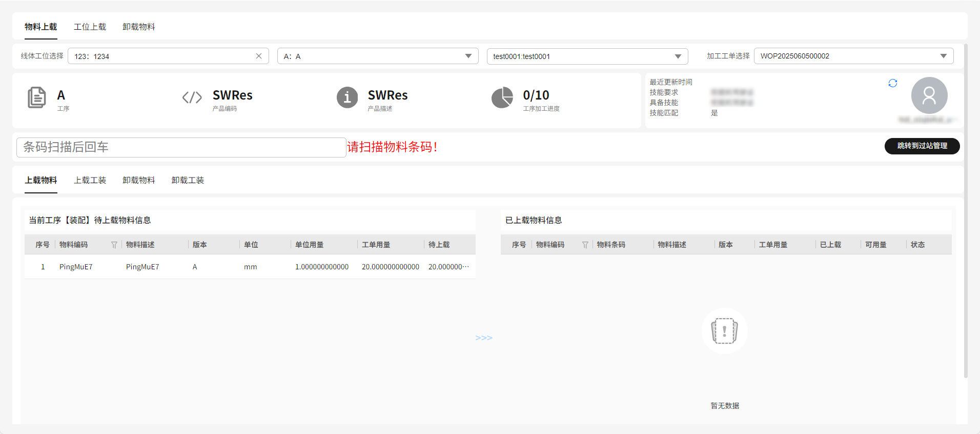The image size is (980, 434).
Task: Switch to the 工位上载 tab
Action: (90, 27)
